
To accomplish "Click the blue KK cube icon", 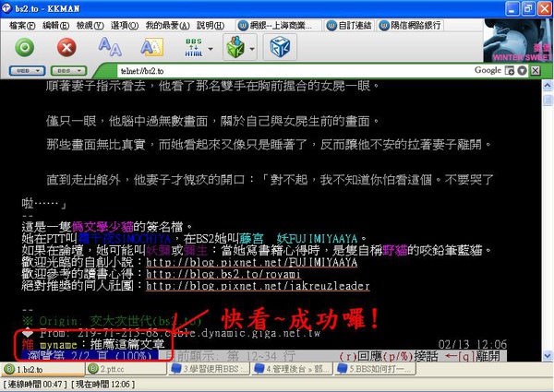I will [x=280, y=47].
